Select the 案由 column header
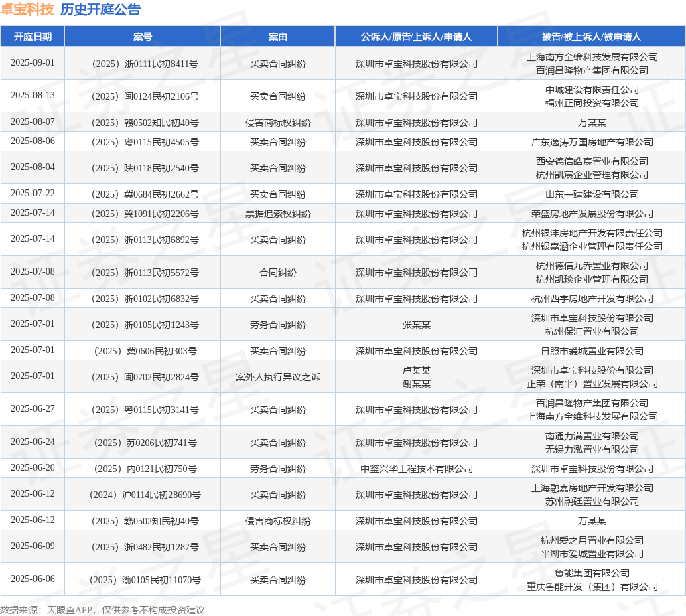Image resolution: width=686 pixels, height=616 pixels. (x=278, y=37)
